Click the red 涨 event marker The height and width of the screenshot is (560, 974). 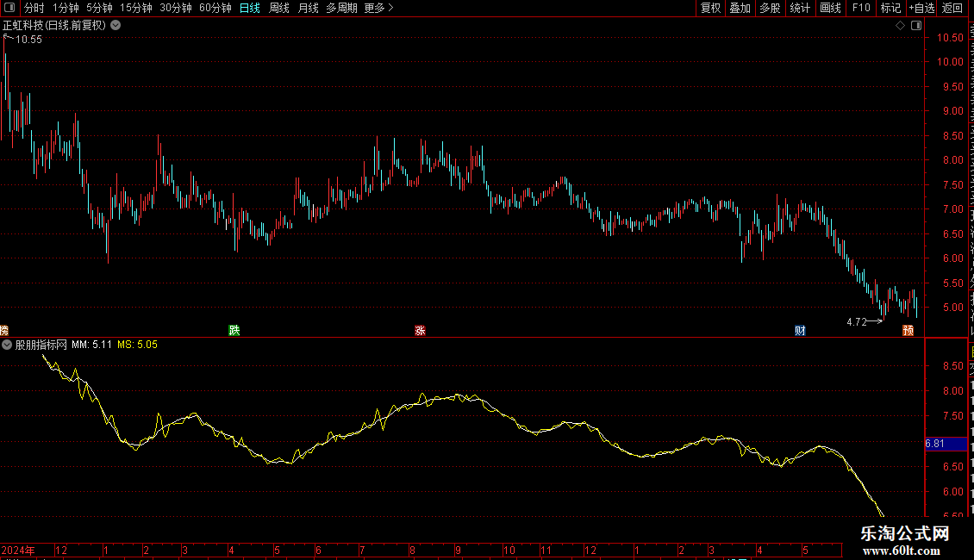pos(420,330)
